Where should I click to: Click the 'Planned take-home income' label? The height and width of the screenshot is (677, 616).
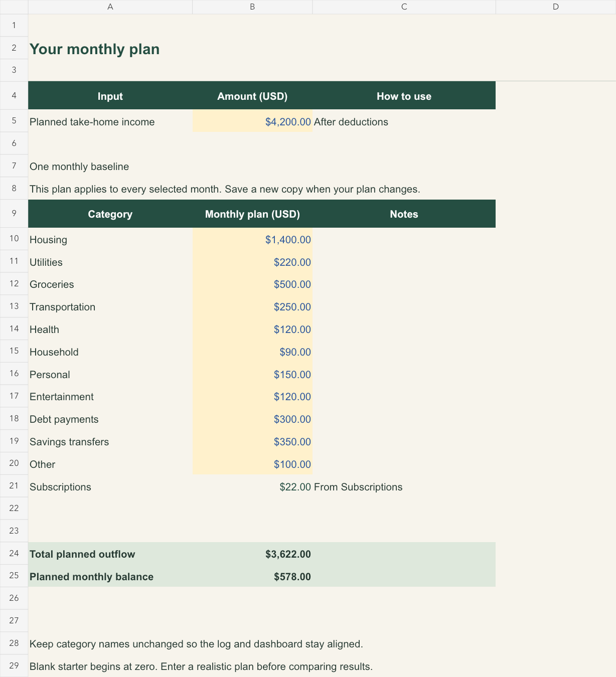[x=92, y=122]
